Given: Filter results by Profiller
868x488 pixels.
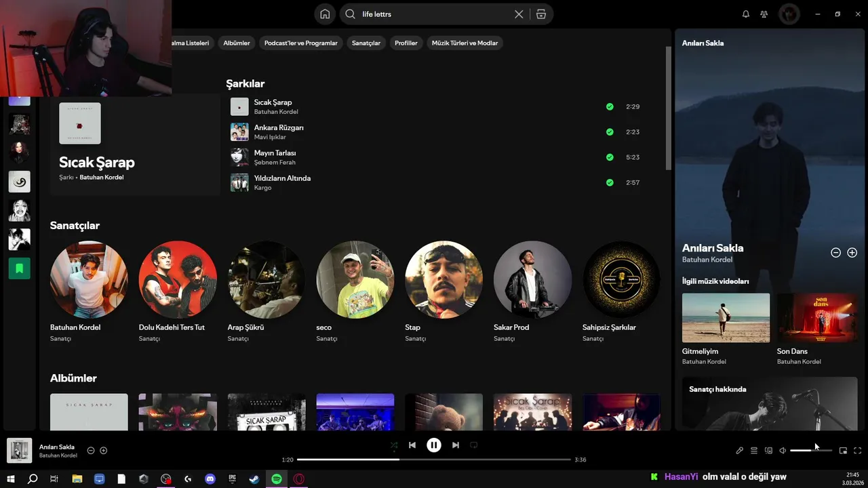Looking at the screenshot, I should [x=406, y=43].
